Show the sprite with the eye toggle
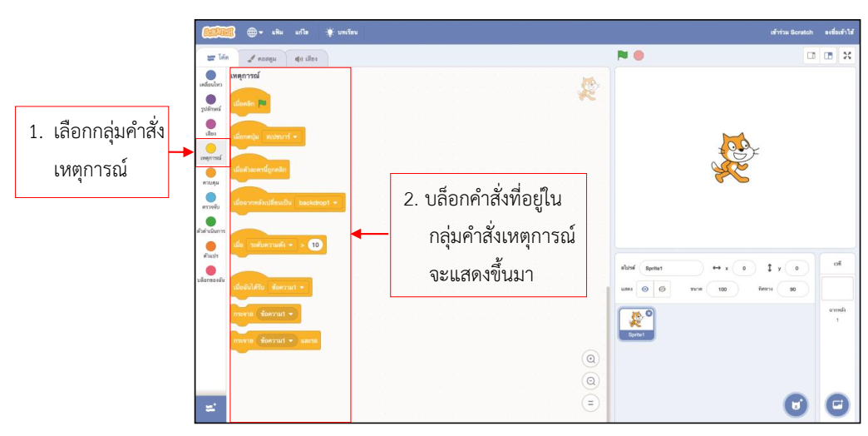 644,289
